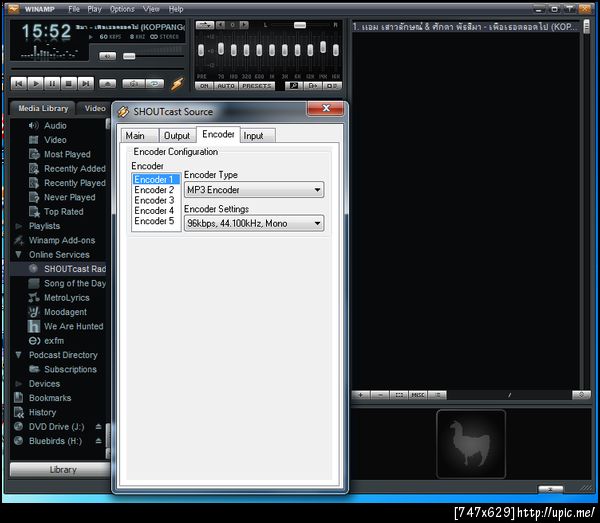Open Winamp's View menu
600x523 pixels.
tap(151, 9)
